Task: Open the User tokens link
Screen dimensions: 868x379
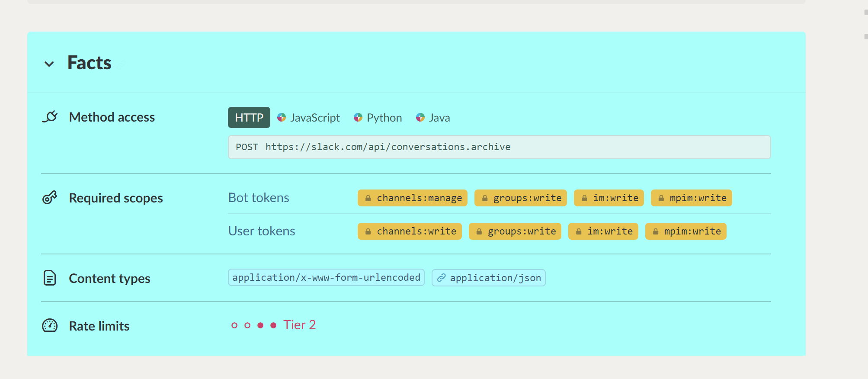Action: coord(262,231)
